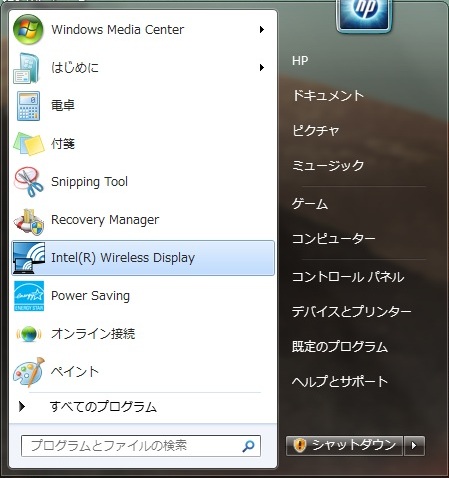Click the Snipping Tool text label
The height and width of the screenshot is (478, 449).
[x=89, y=182]
